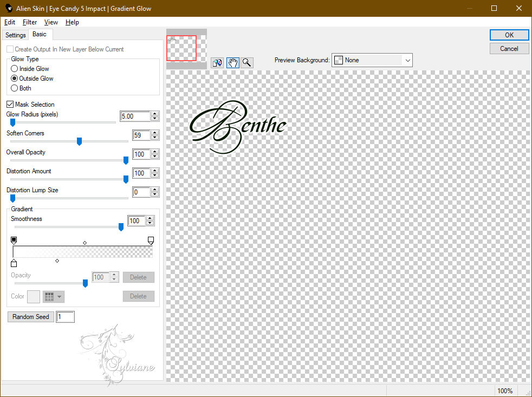Maximize the Gradient Glow window
The width and height of the screenshot is (532, 397).
coord(494,8)
